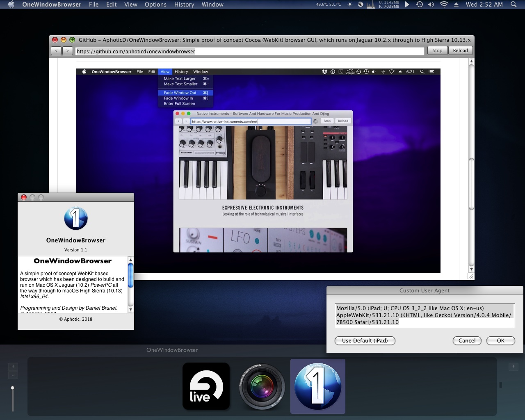Click the Ableton Live dock icon
525x420 pixels.
206,386
